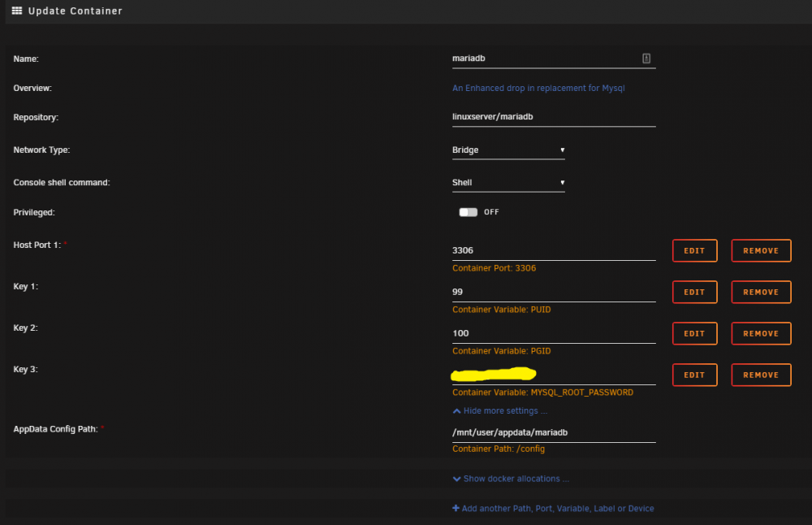Open the Network Type dropdown
This screenshot has width=812, height=525.
508,150
